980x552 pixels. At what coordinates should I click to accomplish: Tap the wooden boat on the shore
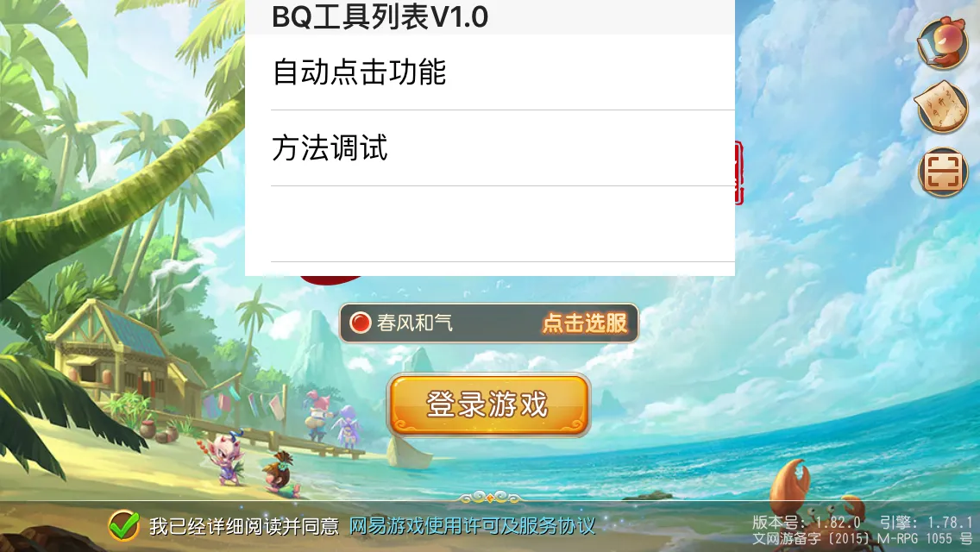[410, 452]
